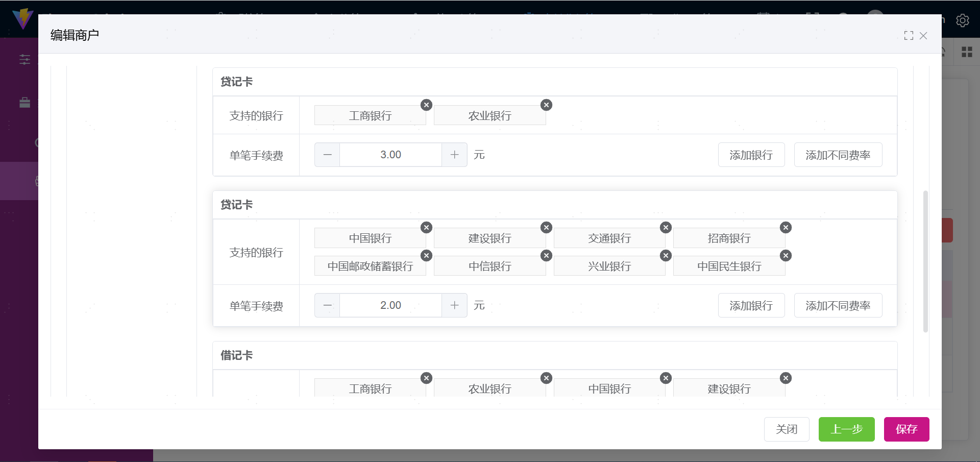Click the 关闭 button
980x462 pixels.
pyautogui.click(x=787, y=429)
